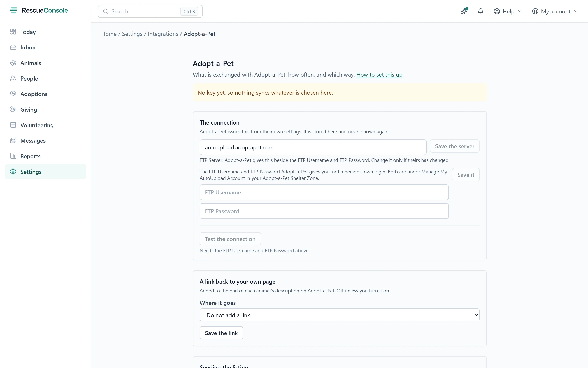This screenshot has width=588, height=368.
Task: Click the Integrations breadcrumb
Action: point(163,34)
